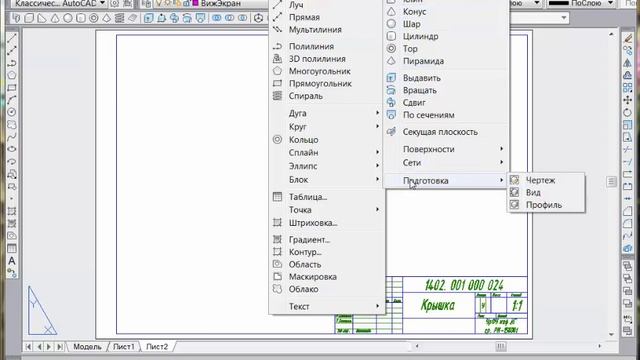Click the black ПоСлою color swatch
This screenshot has width=640, height=360.
[x=558, y=3]
